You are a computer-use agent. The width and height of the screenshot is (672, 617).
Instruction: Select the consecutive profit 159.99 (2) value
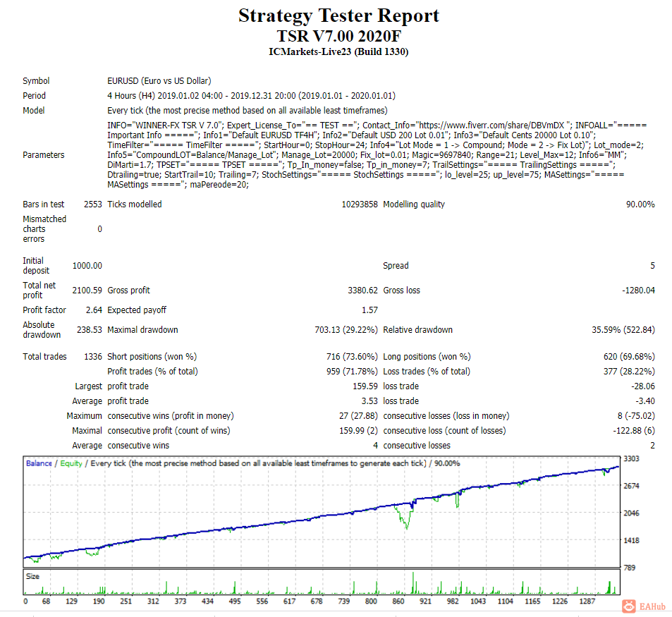click(x=359, y=431)
